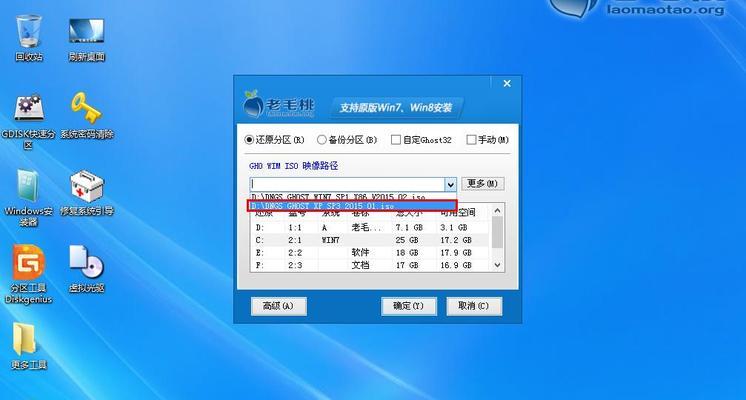Click the 7.1 GB total size cell

coord(409,227)
